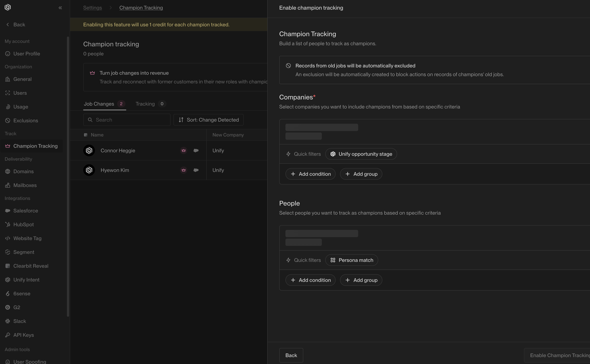Screen dimensions: 590x364
Task: Click the Hyewon Kim name text
Action: (115, 170)
